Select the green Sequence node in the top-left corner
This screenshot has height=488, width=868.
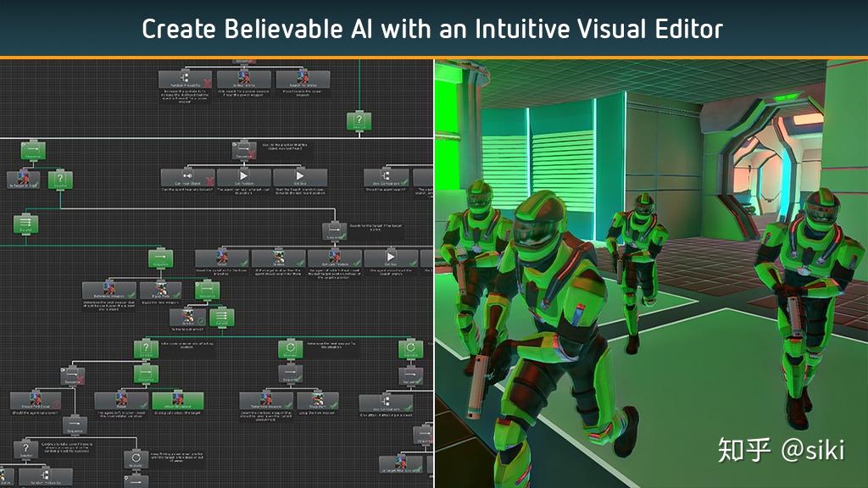[33, 151]
